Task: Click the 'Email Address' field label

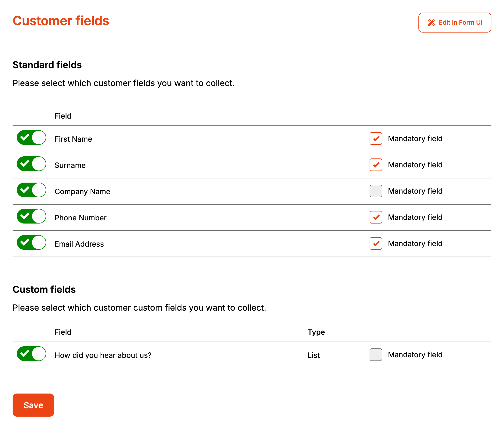Action: pos(79,244)
